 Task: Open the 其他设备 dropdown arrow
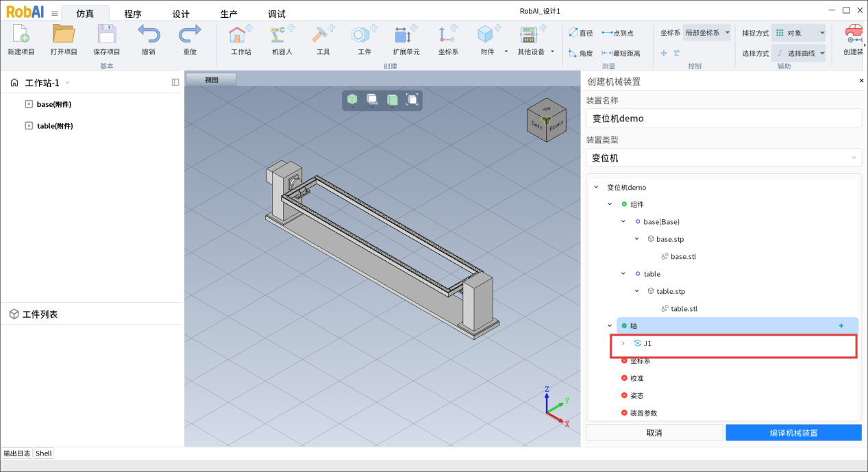(552, 51)
